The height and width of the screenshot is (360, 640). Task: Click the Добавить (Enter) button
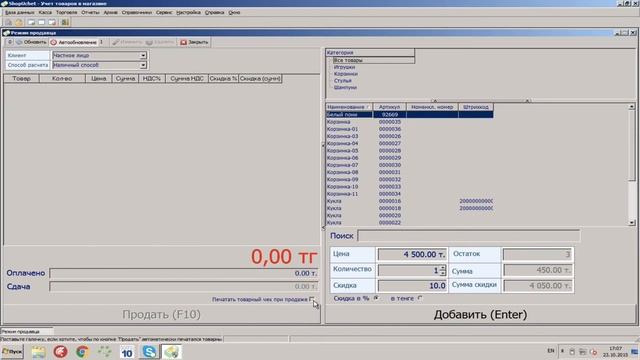coord(480,314)
